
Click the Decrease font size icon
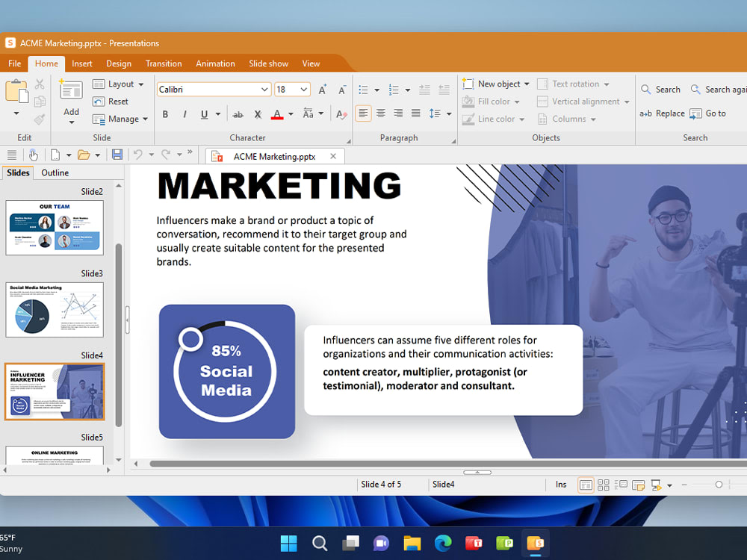tap(342, 90)
